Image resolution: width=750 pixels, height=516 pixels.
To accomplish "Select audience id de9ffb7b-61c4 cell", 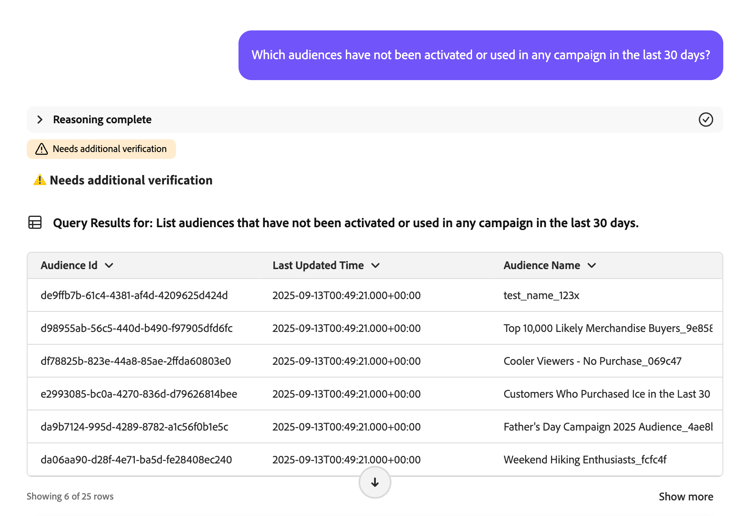I will [x=134, y=296].
